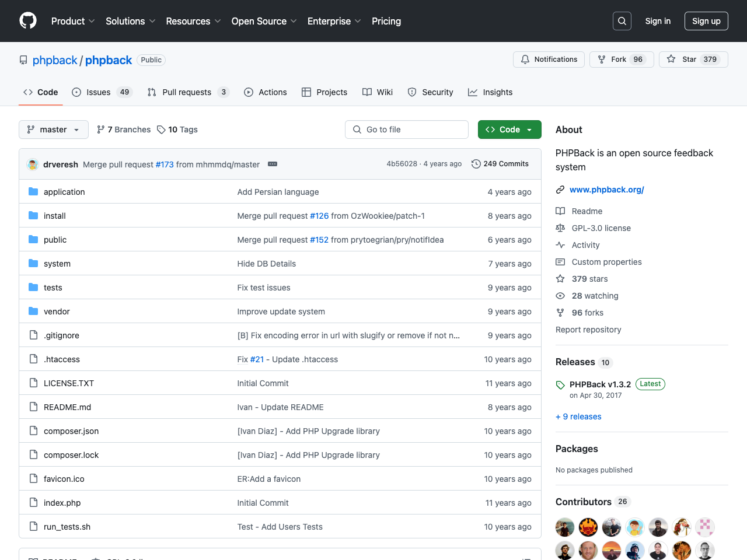Screen dimensions: 747x560
Task: Open the GitHub logo home link
Action: coord(28,21)
